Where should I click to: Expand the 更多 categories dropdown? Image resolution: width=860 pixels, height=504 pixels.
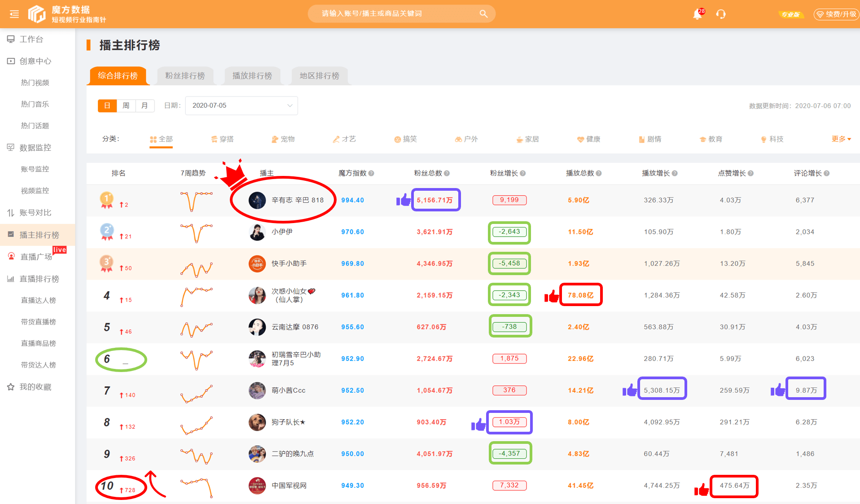[x=841, y=139]
